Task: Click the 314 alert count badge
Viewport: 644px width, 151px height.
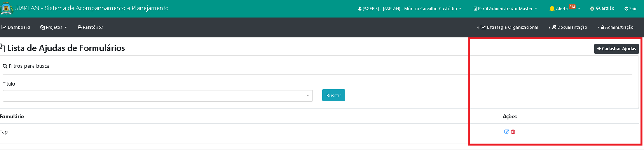Action: 572,7
